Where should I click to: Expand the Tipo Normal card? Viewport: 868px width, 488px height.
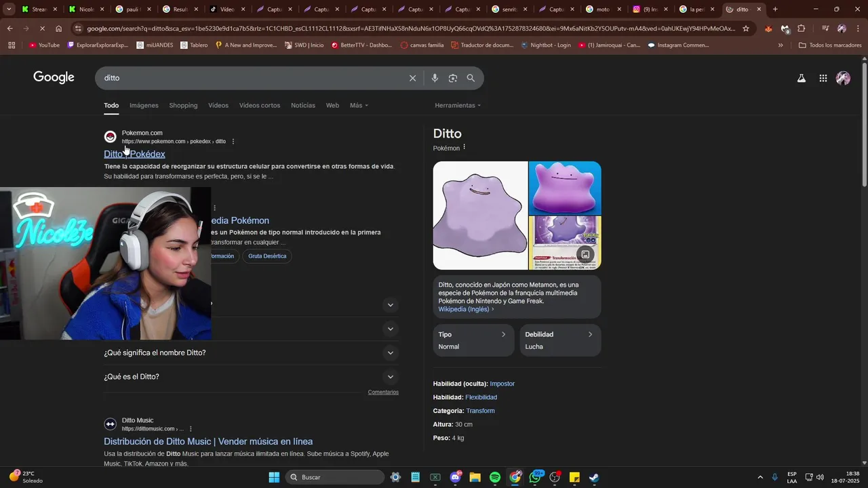coord(473,340)
